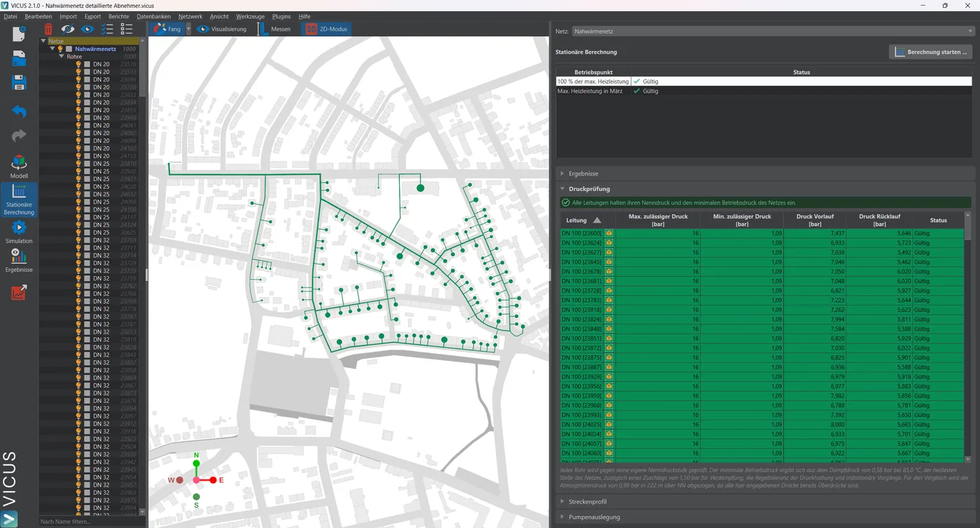Image resolution: width=980 pixels, height=528 pixels.
Task: Click Berechnung starten button
Action: click(931, 52)
